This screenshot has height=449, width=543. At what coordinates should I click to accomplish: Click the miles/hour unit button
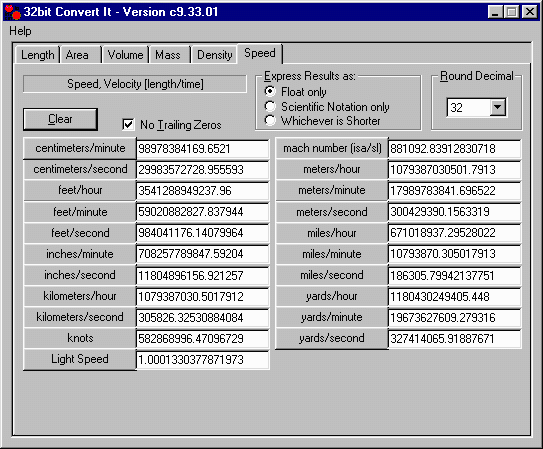[x=332, y=233]
